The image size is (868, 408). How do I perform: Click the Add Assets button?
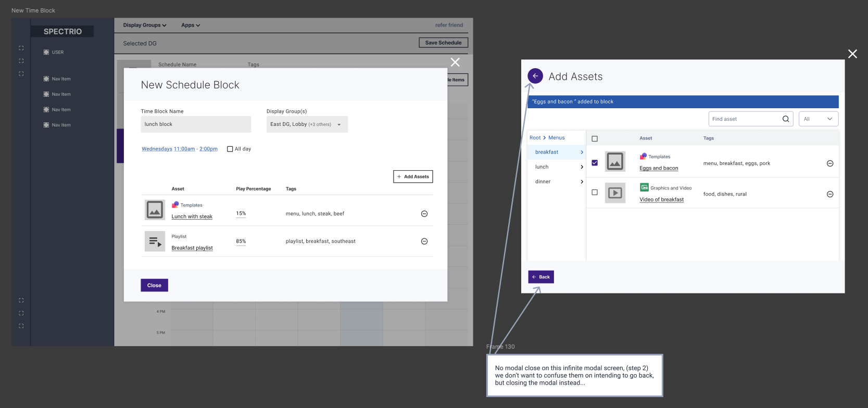point(413,177)
